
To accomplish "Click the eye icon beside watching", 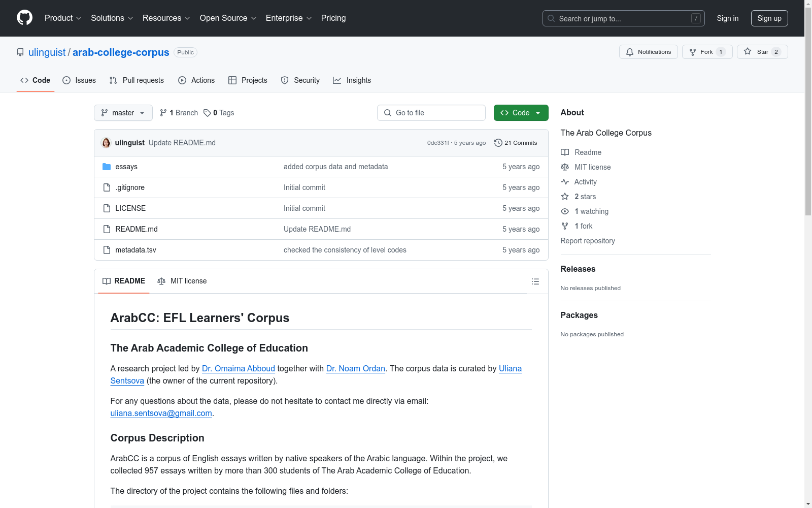I will click(565, 211).
